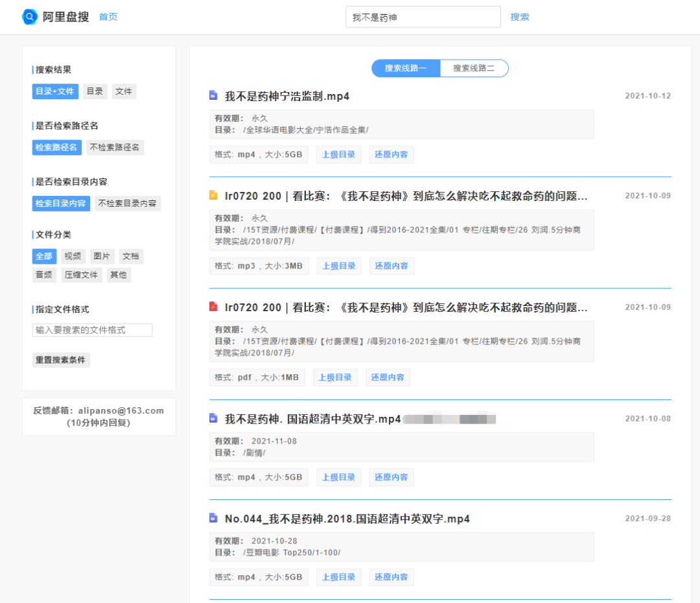Filter by 音频 file category

44,275
